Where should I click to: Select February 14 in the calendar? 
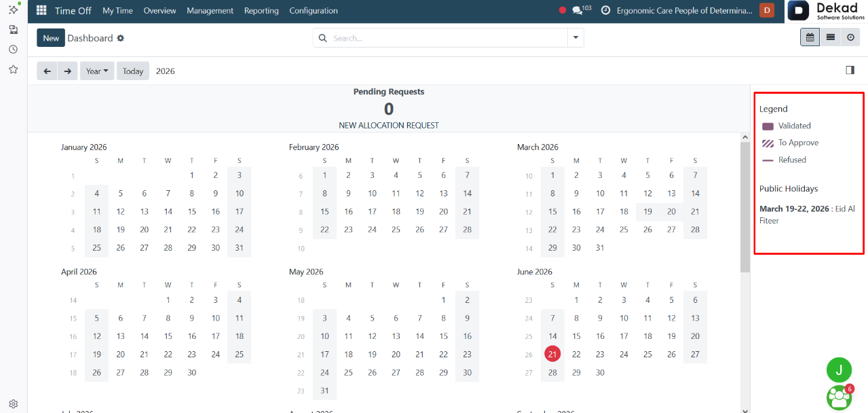click(467, 193)
